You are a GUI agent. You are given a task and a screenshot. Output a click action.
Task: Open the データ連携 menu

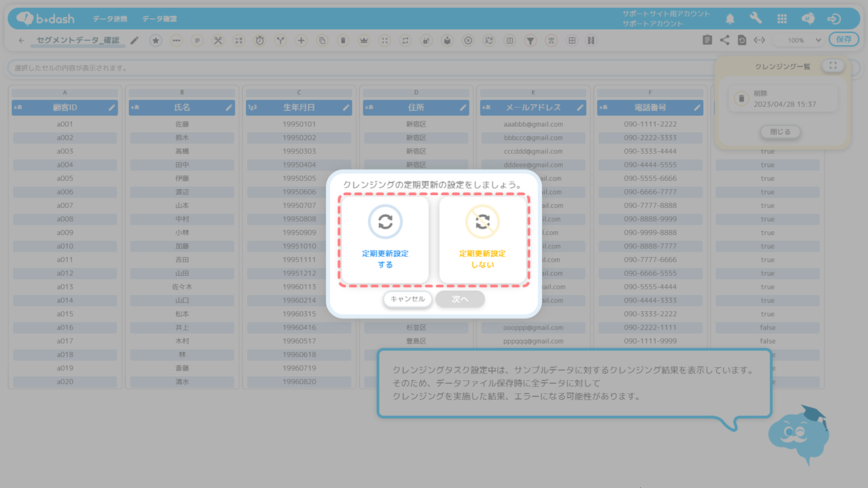pyautogui.click(x=109, y=19)
